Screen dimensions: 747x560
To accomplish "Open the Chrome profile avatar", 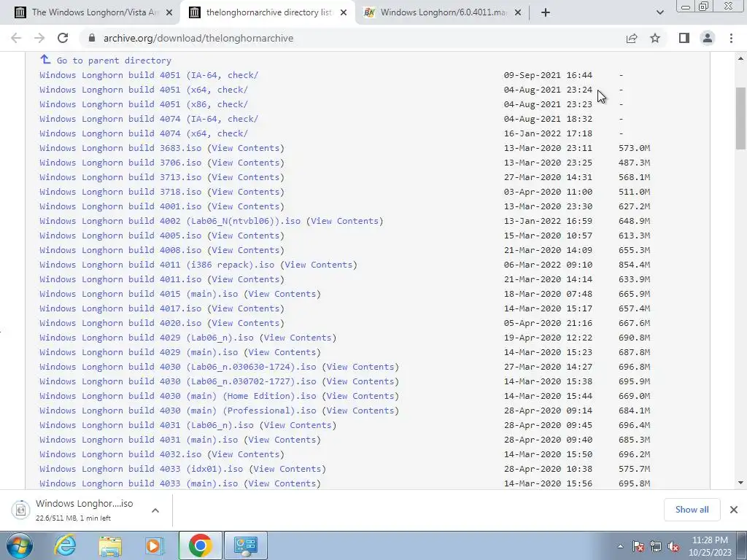I will [x=708, y=38].
